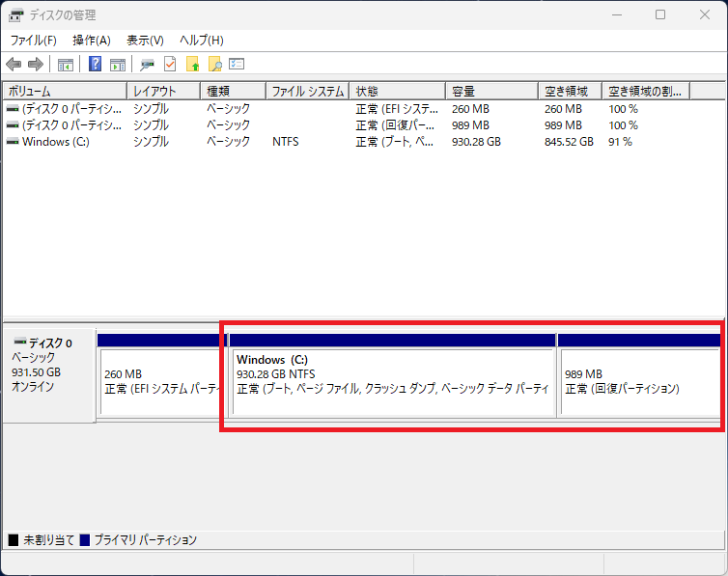Sort by the ファイル システム column header
The height and width of the screenshot is (576, 728).
click(307, 91)
